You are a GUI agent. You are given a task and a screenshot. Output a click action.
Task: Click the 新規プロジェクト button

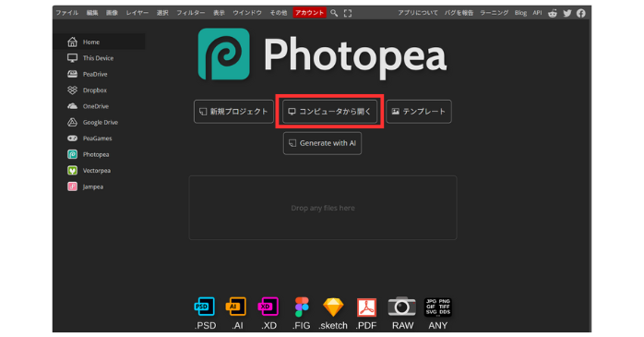pyautogui.click(x=233, y=112)
